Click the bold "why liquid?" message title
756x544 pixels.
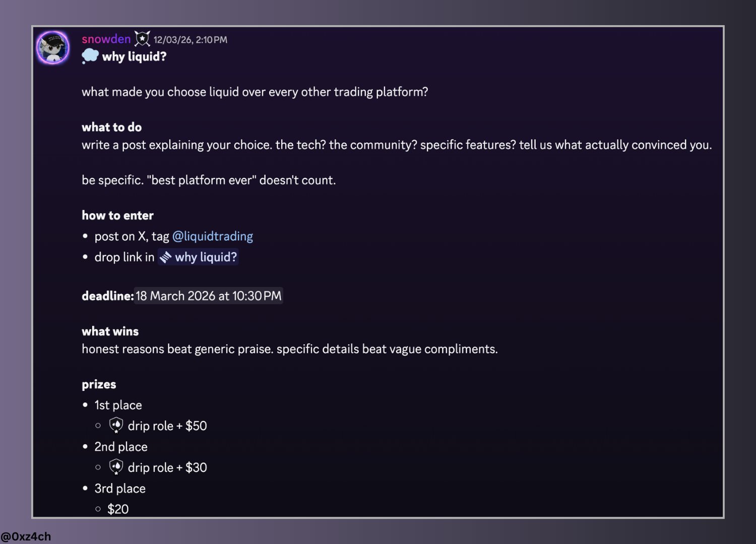(x=134, y=56)
